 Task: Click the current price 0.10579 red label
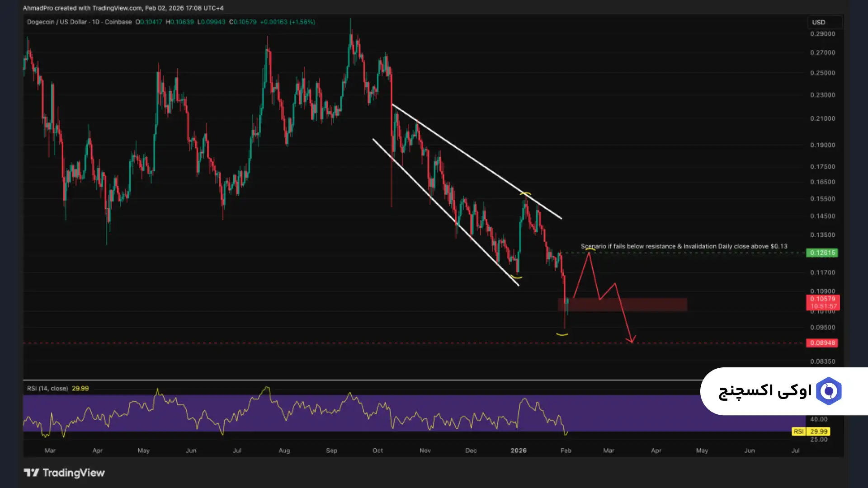coord(822,302)
